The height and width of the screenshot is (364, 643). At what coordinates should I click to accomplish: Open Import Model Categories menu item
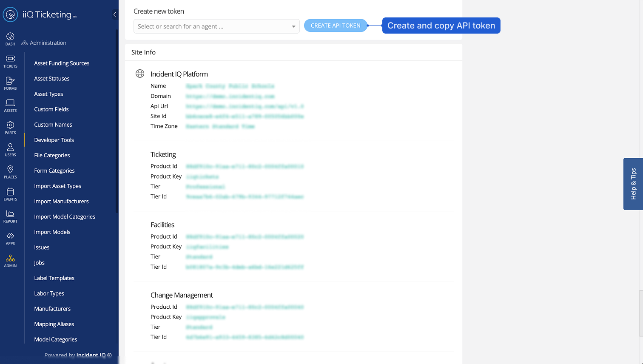pyautogui.click(x=65, y=216)
